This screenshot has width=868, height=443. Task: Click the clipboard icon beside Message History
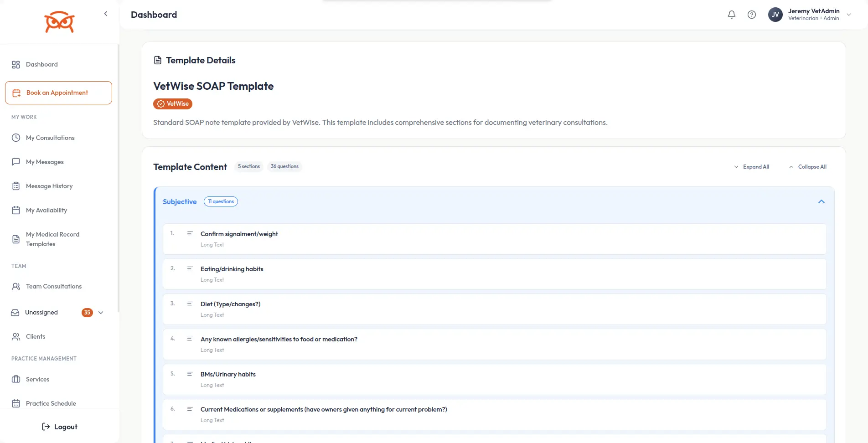pyautogui.click(x=16, y=186)
